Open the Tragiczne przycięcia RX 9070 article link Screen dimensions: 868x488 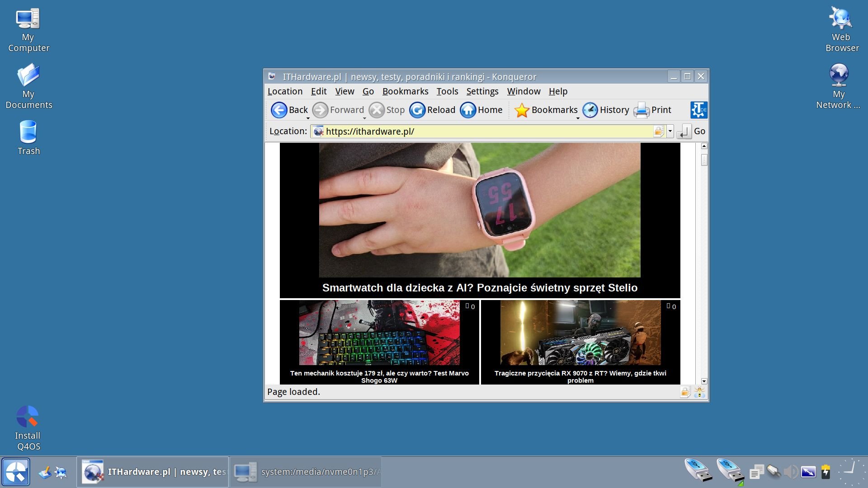pyautogui.click(x=580, y=377)
